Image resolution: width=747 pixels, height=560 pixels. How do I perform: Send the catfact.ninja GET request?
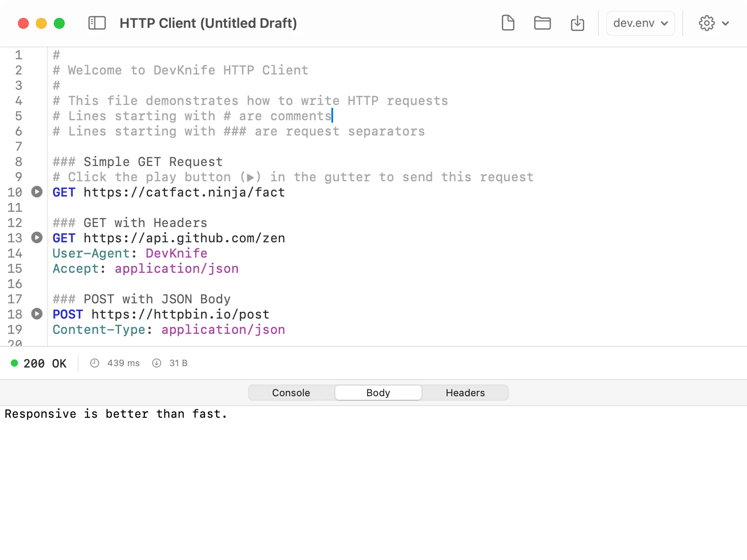[37, 192]
